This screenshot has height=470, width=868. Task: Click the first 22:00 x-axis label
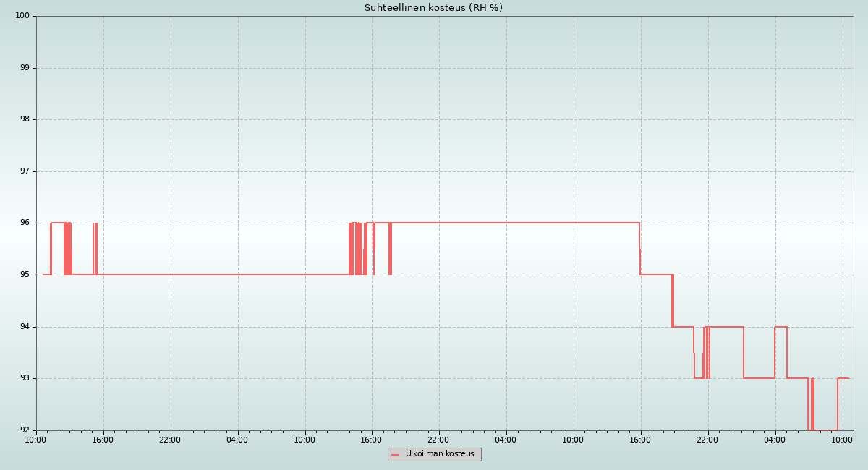(170, 440)
